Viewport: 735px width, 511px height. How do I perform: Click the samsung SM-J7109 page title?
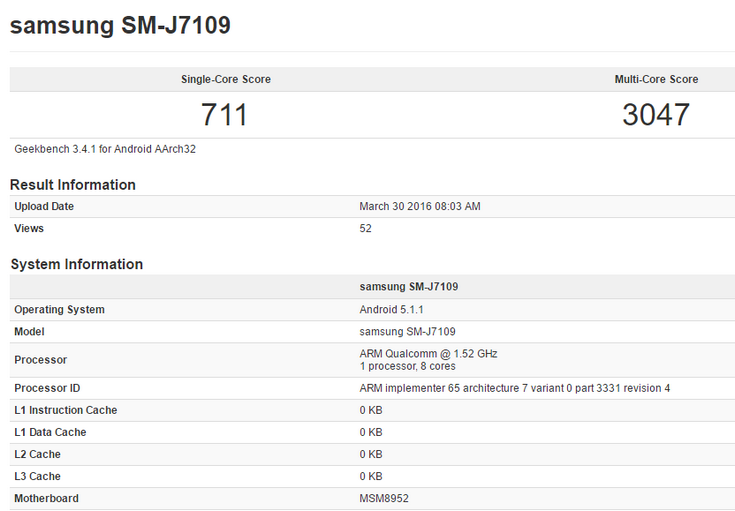coord(120,26)
